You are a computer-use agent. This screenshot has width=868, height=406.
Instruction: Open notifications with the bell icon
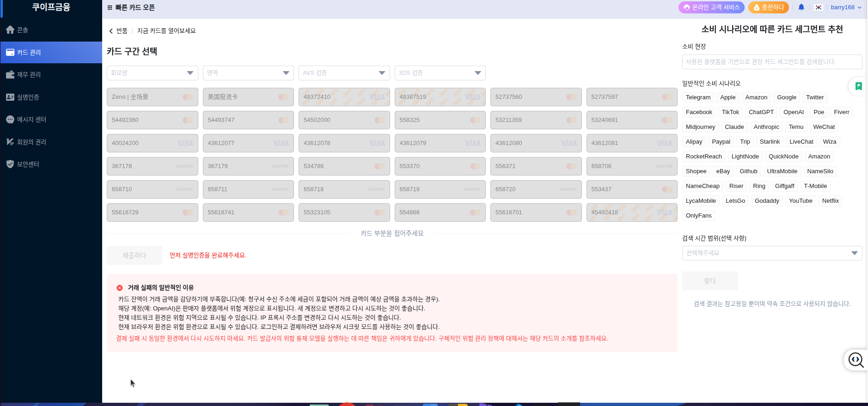[x=801, y=7]
